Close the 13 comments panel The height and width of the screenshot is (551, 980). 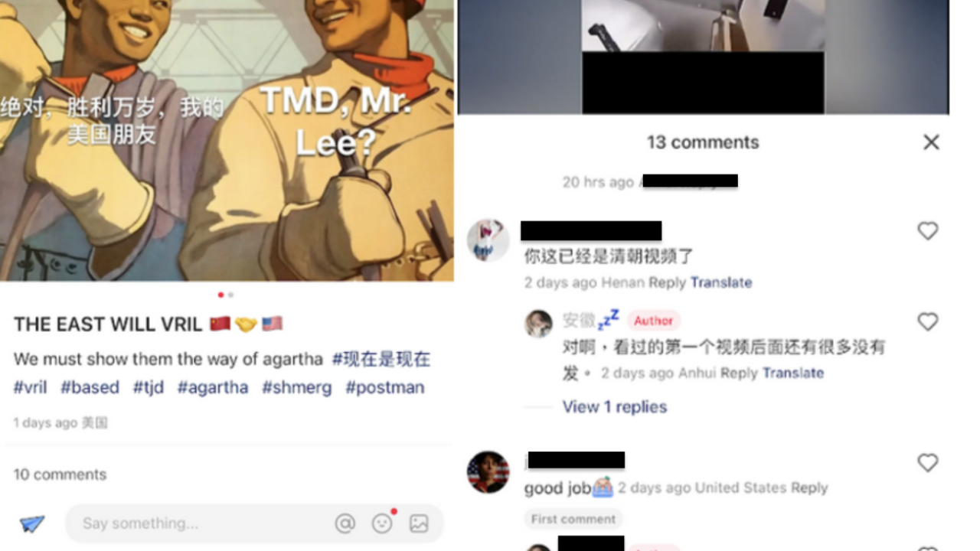click(x=931, y=142)
